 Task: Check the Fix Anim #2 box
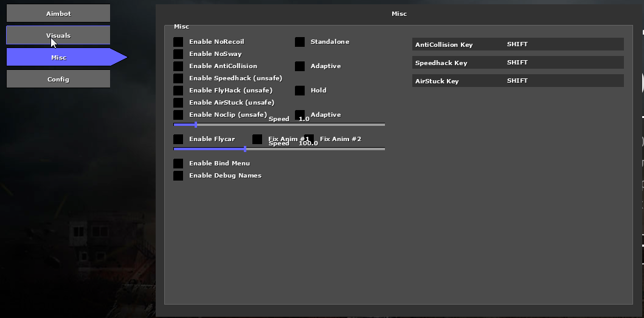click(x=309, y=139)
